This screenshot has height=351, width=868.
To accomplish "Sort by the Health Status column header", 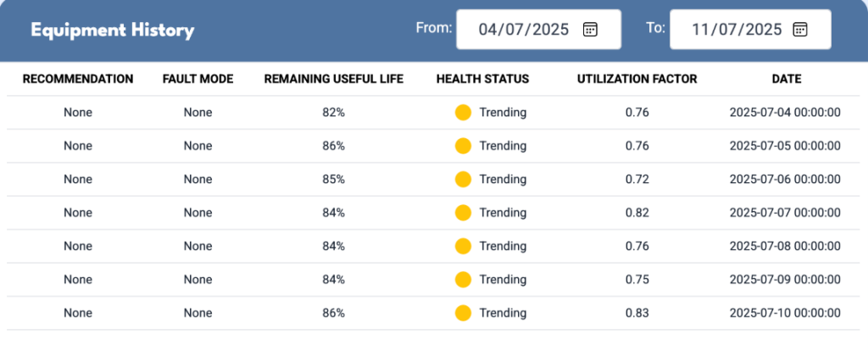I will (482, 79).
